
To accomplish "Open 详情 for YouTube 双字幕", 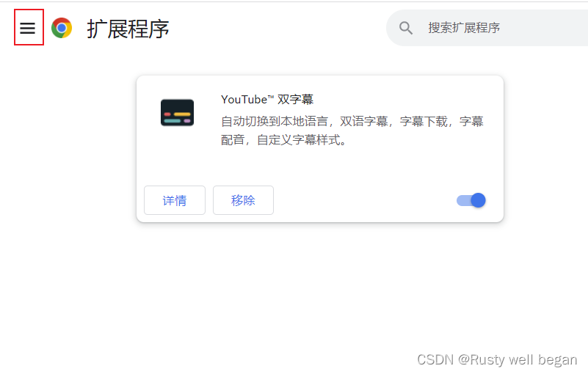I will point(175,200).
